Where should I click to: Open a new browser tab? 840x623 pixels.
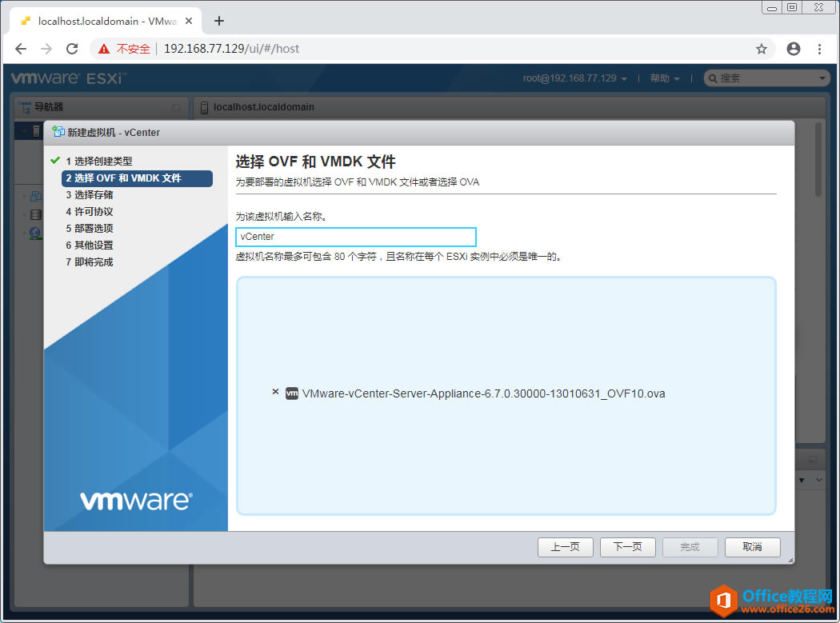pyautogui.click(x=219, y=21)
